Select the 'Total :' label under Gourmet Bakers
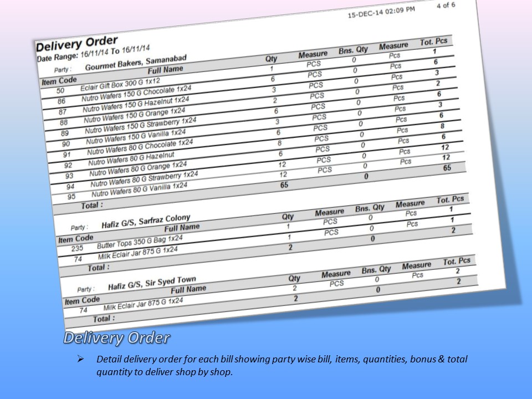 (x=91, y=205)
